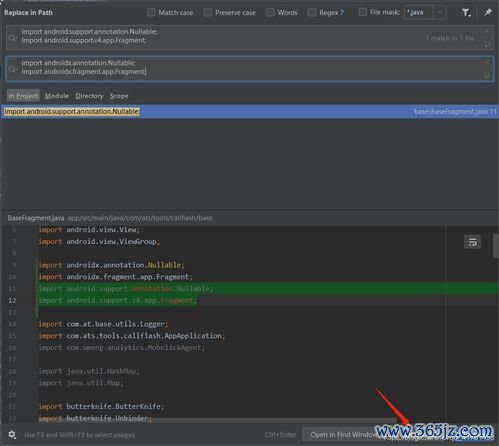
Task: Clear the find text field
Action: 486,31
